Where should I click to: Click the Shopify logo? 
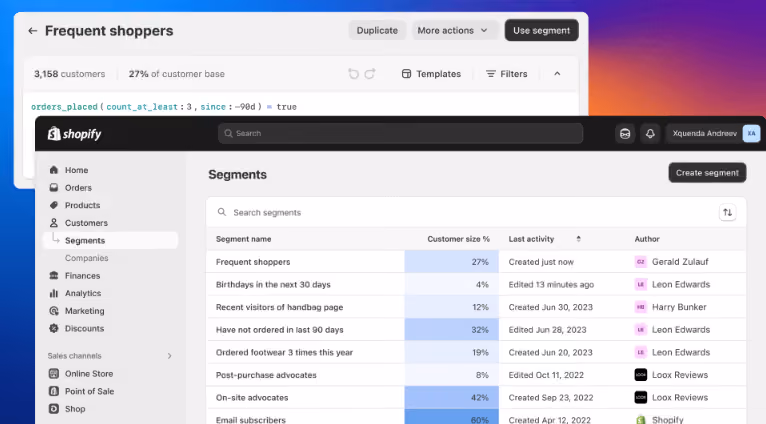(74, 133)
